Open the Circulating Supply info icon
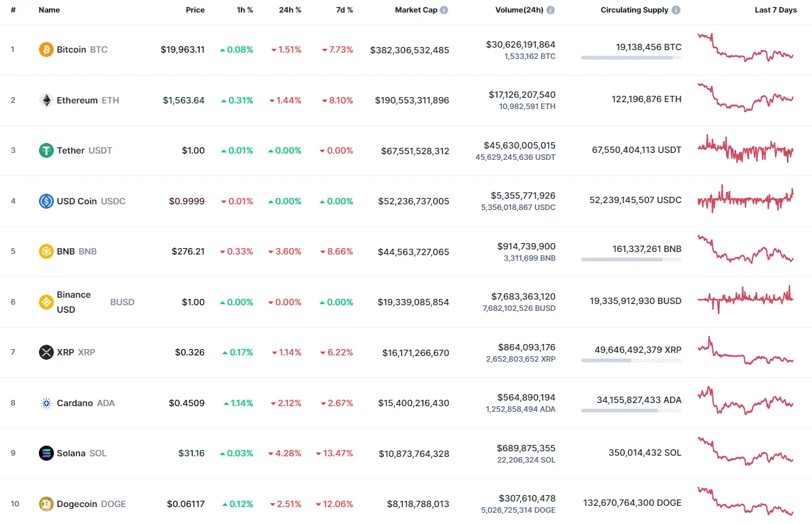812x524 pixels. point(676,9)
